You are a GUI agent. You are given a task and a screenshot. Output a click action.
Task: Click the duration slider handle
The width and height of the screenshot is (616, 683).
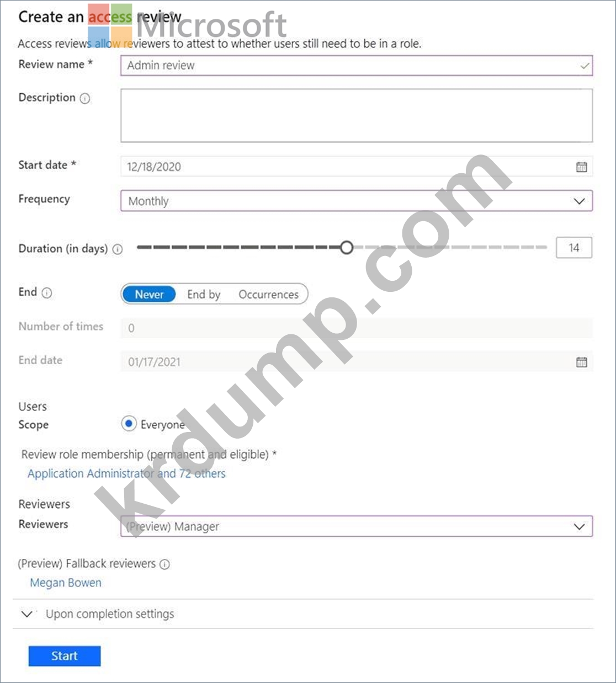[346, 248]
